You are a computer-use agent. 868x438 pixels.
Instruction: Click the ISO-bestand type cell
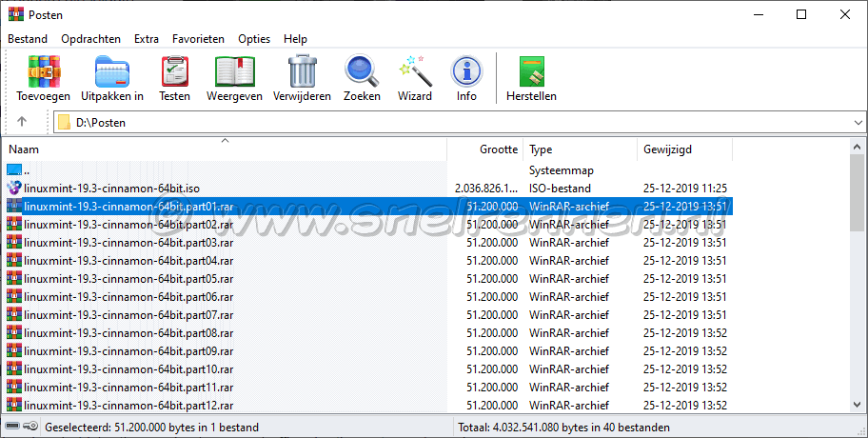pos(560,189)
